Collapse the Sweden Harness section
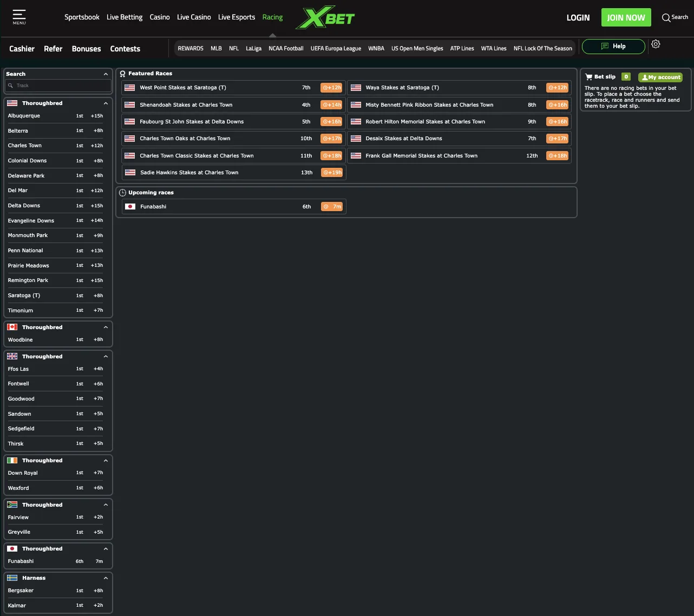Image resolution: width=694 pixels, height=616 pixels. 106,578
